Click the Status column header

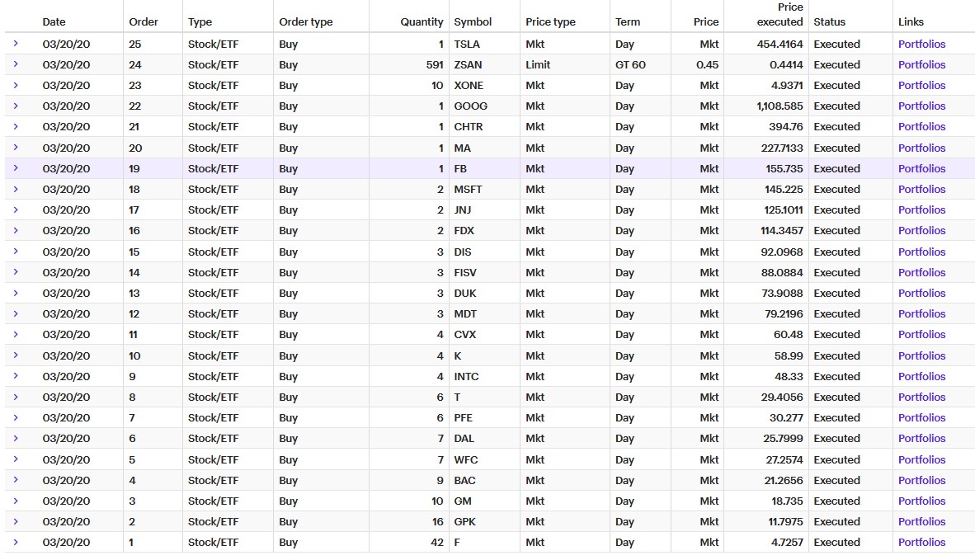(829, 22)
